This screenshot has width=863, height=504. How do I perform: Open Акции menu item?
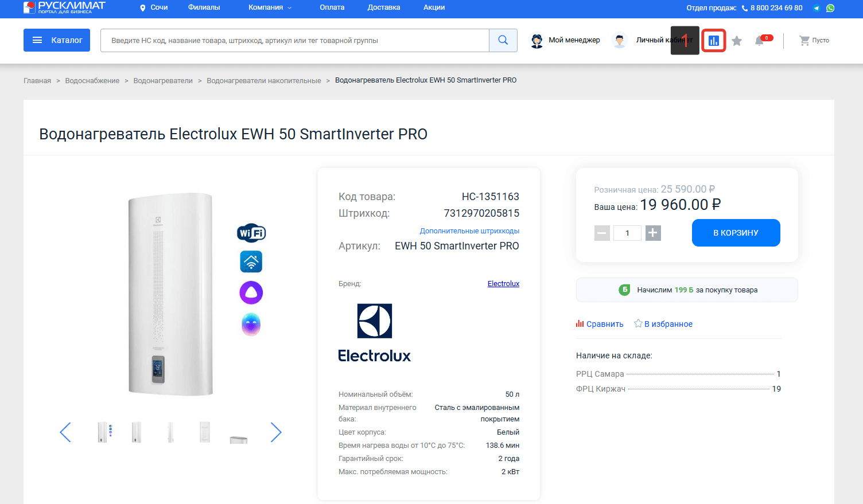point(434,7)
